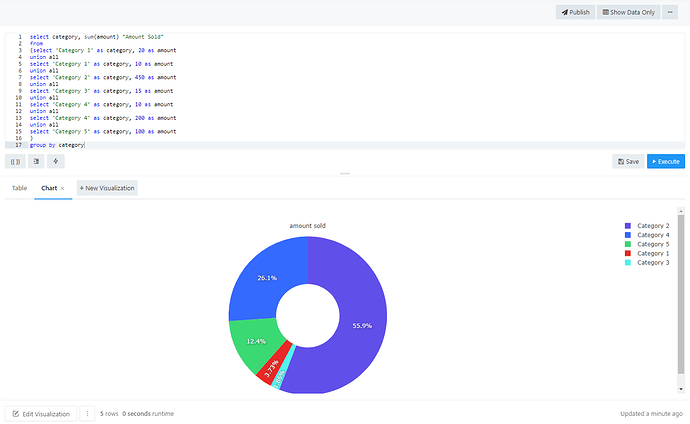Click line number 17 in editor gutter
This screenshot has width=690, height=424.
pos(18,145)
